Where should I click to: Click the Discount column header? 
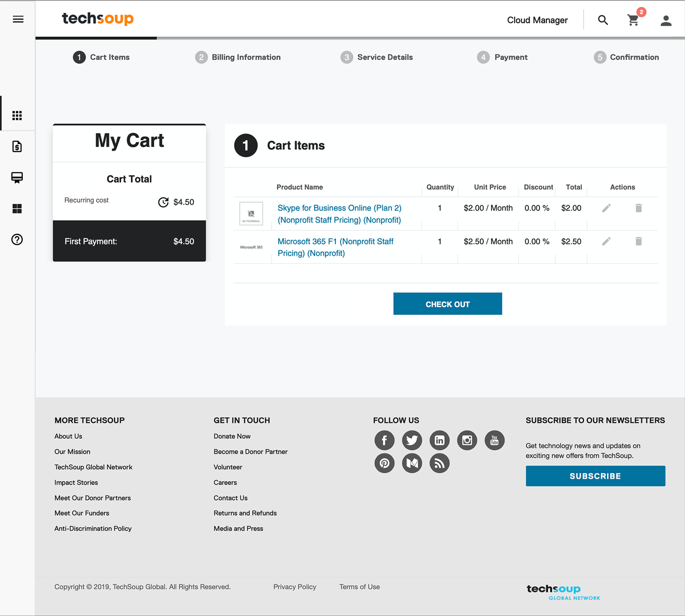click(x=538, y=187)
